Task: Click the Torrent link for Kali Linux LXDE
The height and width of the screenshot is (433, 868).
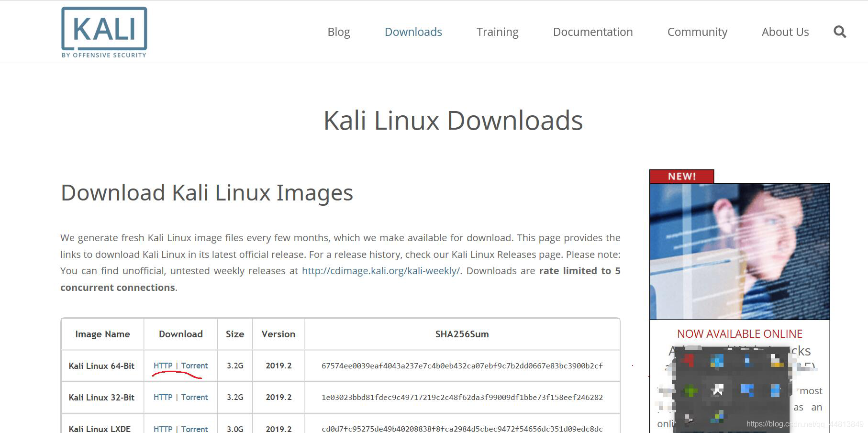Action: 194,429
